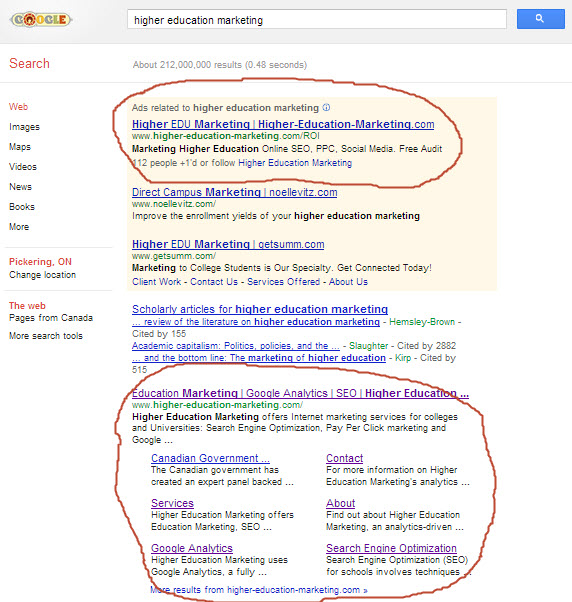The image size is (572, 602).
Task: Open Direct Campus Marketing noellevitz.com ad
Action: pyautogui.click(x=235, y=192)
